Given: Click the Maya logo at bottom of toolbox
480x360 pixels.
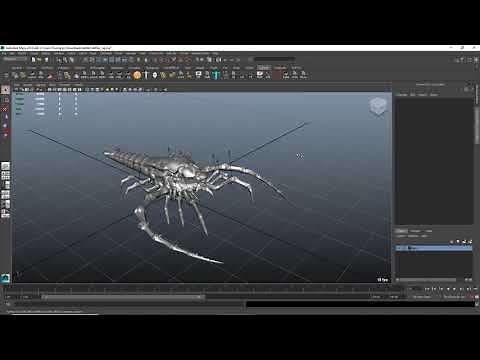Looking at the screenshot, I should click(x=5, y=278).
